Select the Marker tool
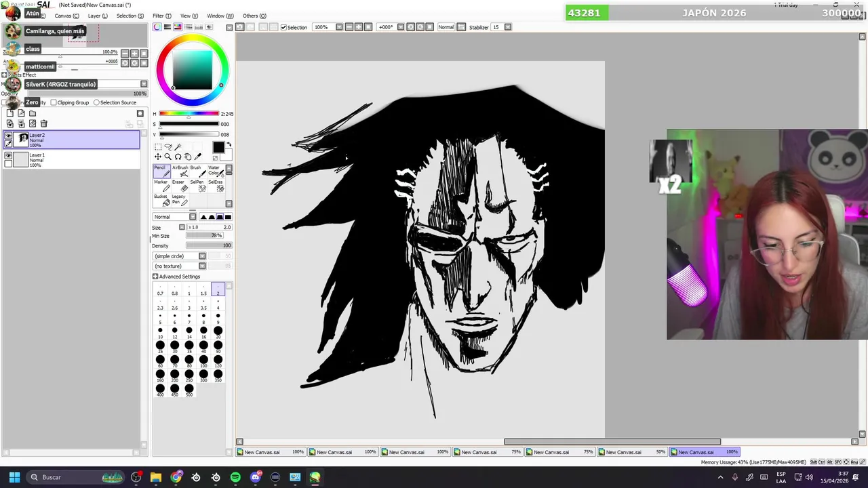This screenshot has height=488, width=868. point(162,186)
